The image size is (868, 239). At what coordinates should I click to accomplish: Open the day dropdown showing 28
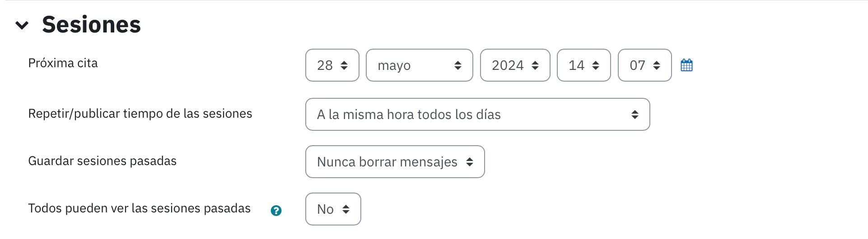tap(332, 65)
